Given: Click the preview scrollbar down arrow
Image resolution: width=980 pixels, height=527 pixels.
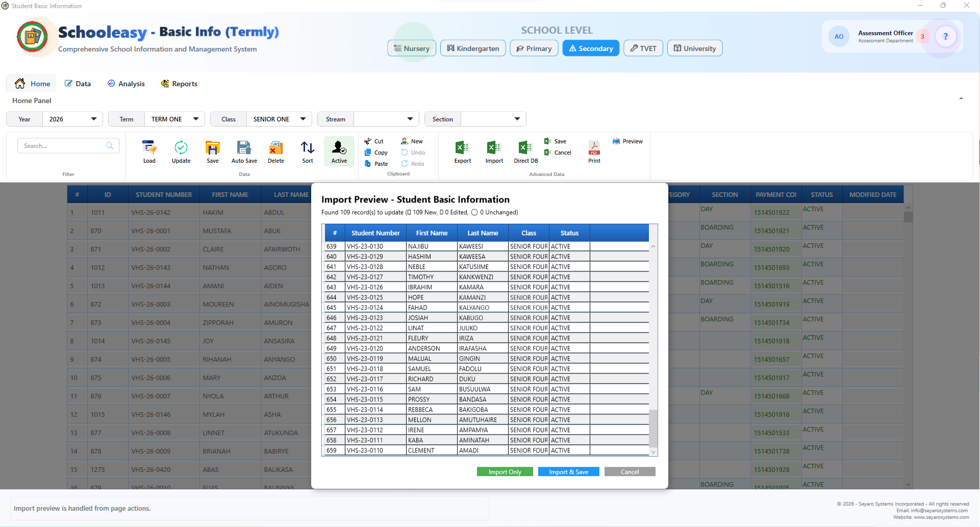Looking at the screenshot, I should (x=653, y=452).
